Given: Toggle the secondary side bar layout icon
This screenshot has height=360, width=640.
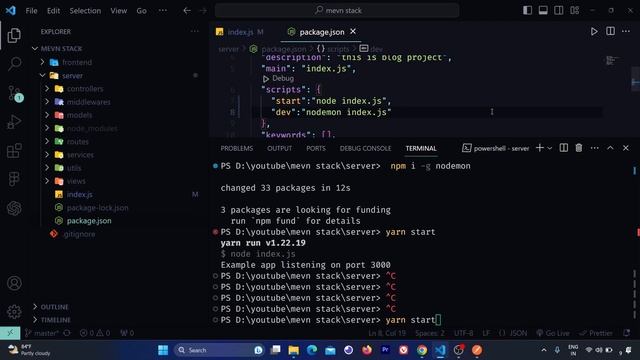Looking at the screenshot, I should click(559, 11).
